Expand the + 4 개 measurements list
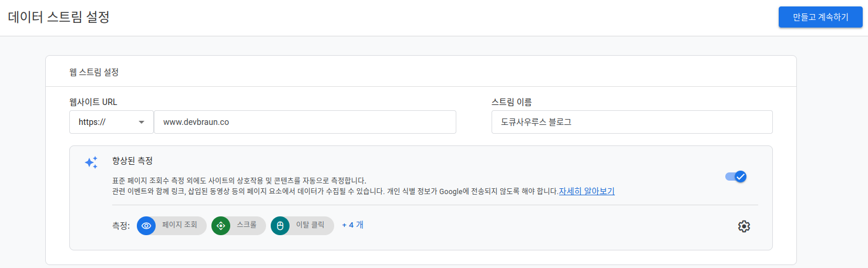Viewport: 868px width, 268px height. pos(353,225)
